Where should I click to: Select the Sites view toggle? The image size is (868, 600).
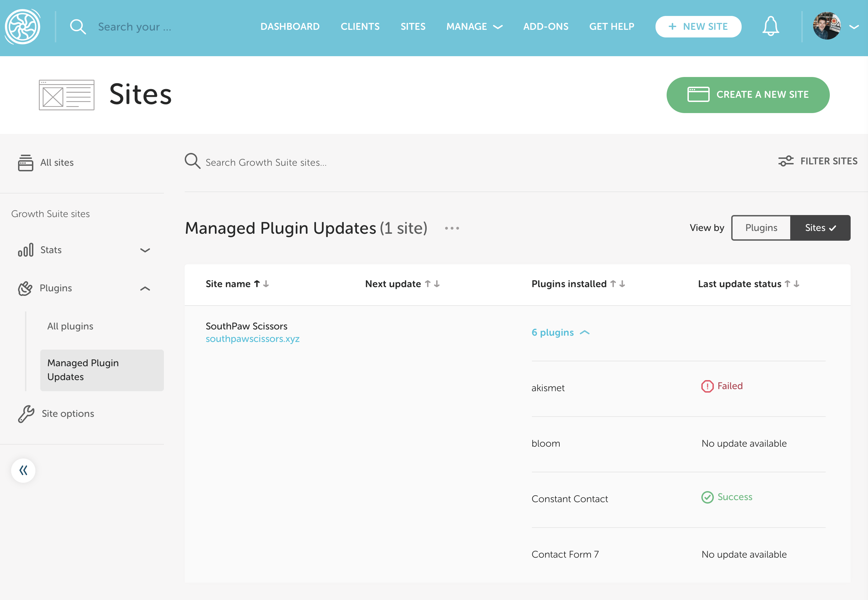click(820, 228)
